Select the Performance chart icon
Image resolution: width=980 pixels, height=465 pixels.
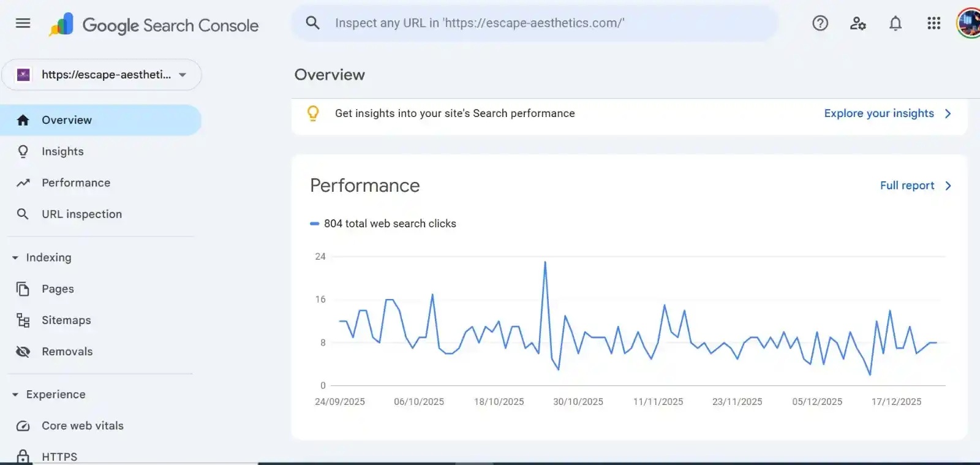pyautogui.click(x=23, y=183)
